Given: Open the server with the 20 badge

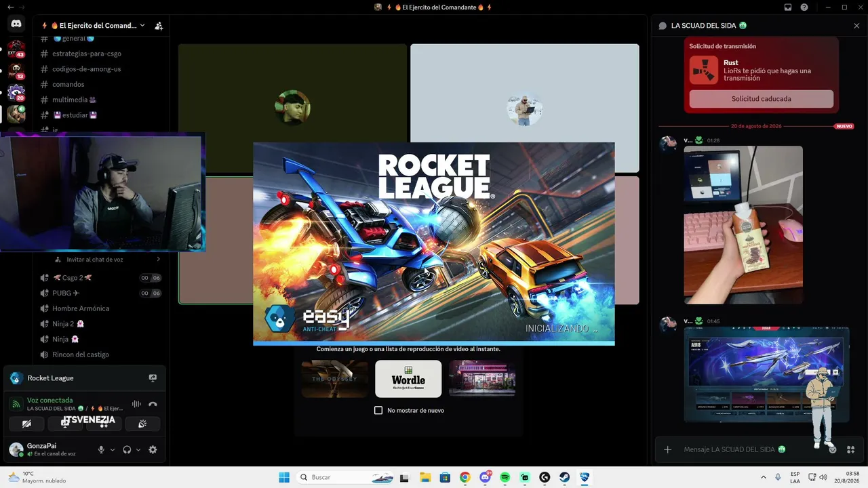Looking at the screenshot, I should click(x=16, y=92).
